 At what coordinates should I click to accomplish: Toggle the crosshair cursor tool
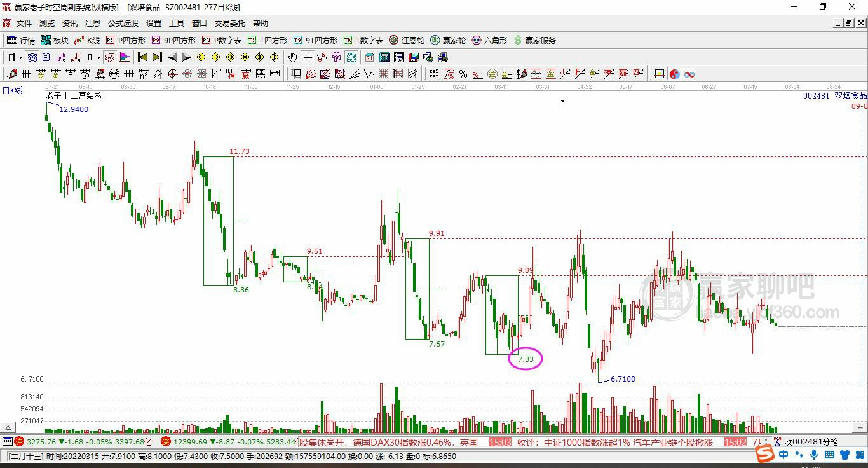(308, 57)
